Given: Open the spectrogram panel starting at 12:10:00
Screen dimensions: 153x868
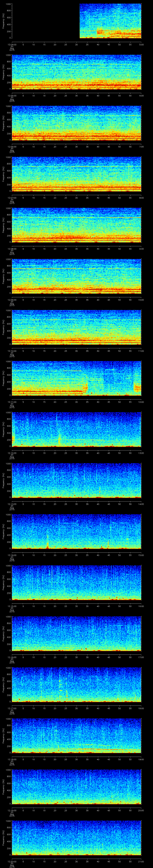Looking at the screenshot, I should tap(77, 327).
